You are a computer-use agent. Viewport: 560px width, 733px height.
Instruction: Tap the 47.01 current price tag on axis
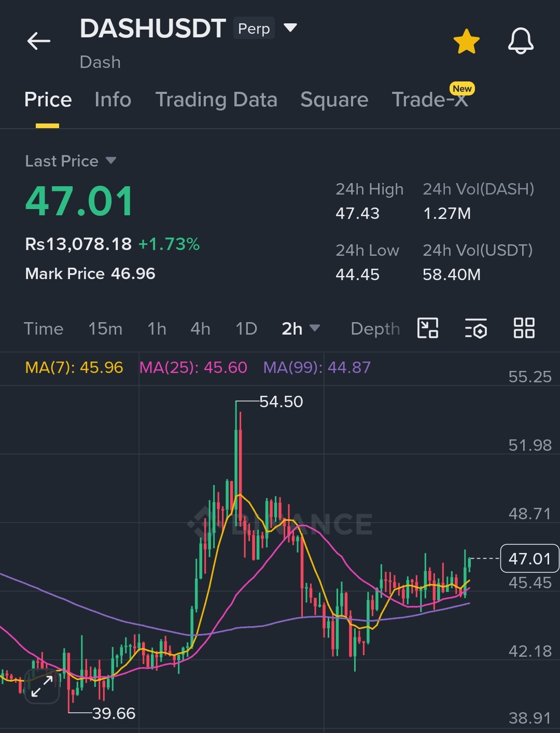coord(529,559)
